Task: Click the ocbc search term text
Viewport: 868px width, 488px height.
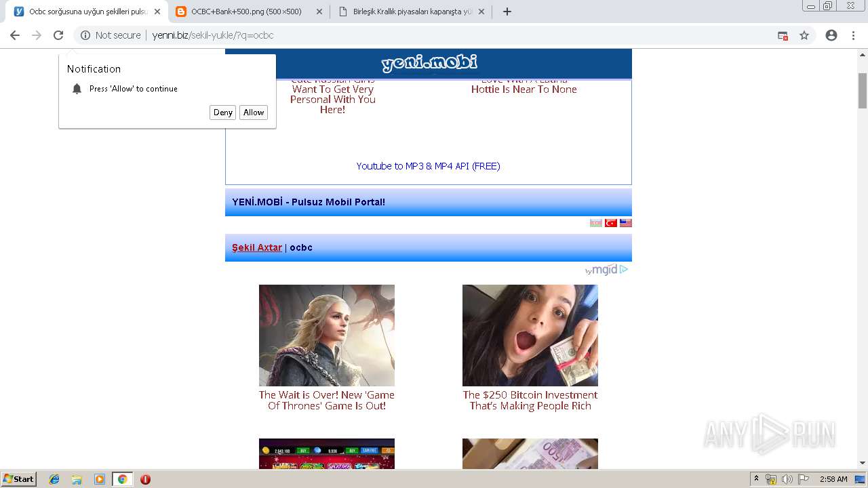Action: (x=301, y=247)
